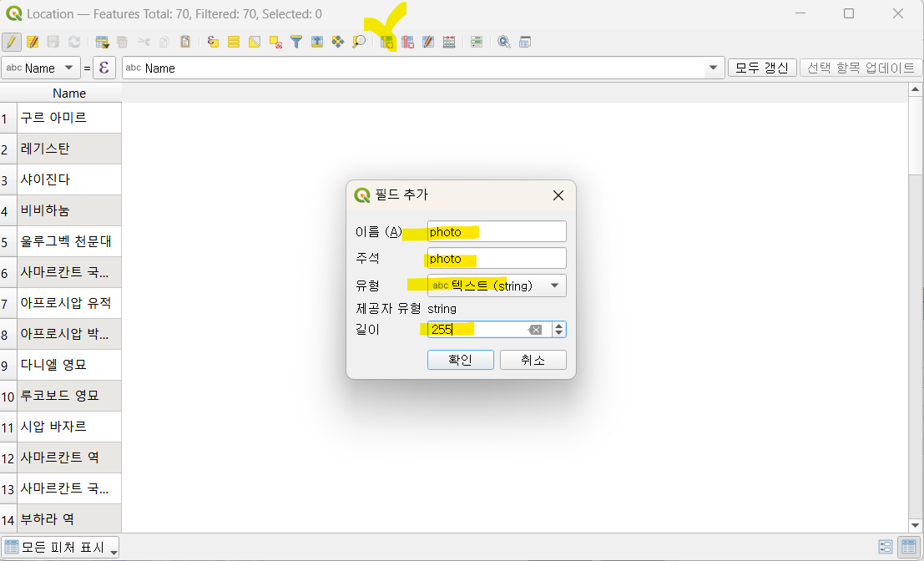The image size is (924, 561).
Task: Open the conditional formatting icon
Action: point(477,42)
